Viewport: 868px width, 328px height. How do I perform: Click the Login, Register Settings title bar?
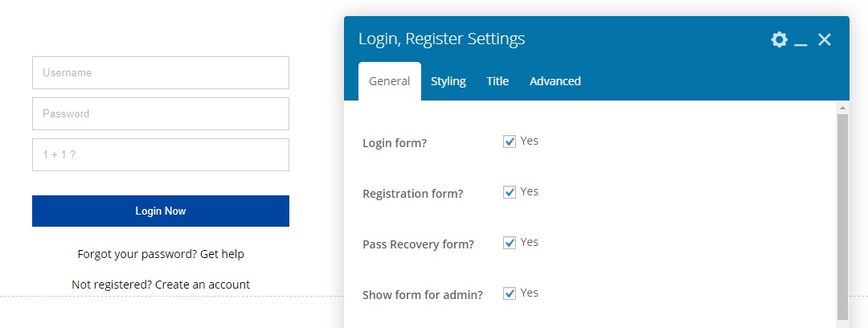tap(563, 39)
